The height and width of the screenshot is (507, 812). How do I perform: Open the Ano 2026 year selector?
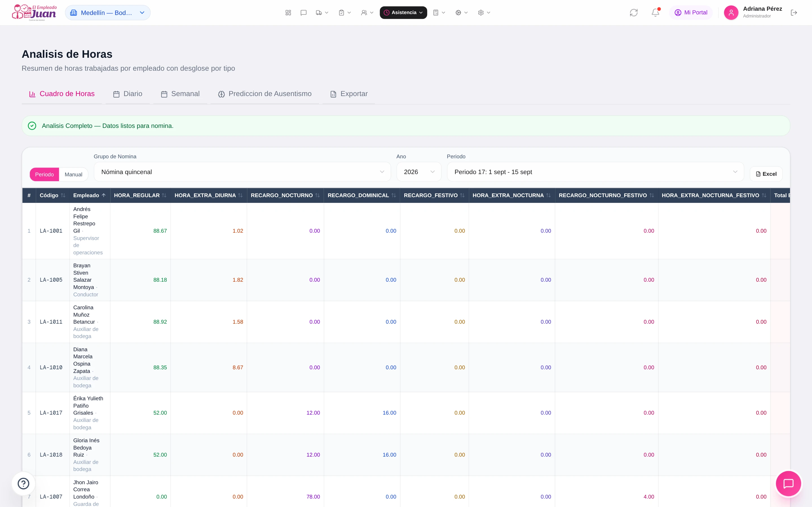click(x=419, y=172)
